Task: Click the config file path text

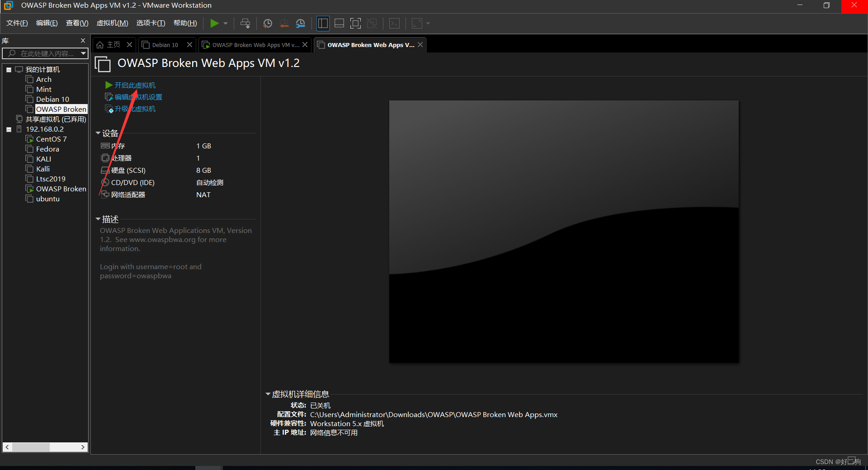Action: click(x=434, y=415)
